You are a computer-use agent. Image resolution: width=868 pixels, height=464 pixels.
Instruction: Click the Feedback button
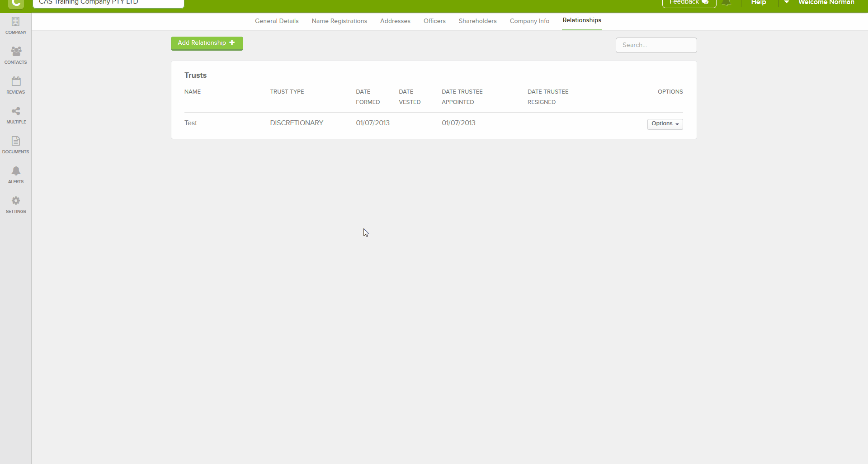click(689, 3)
